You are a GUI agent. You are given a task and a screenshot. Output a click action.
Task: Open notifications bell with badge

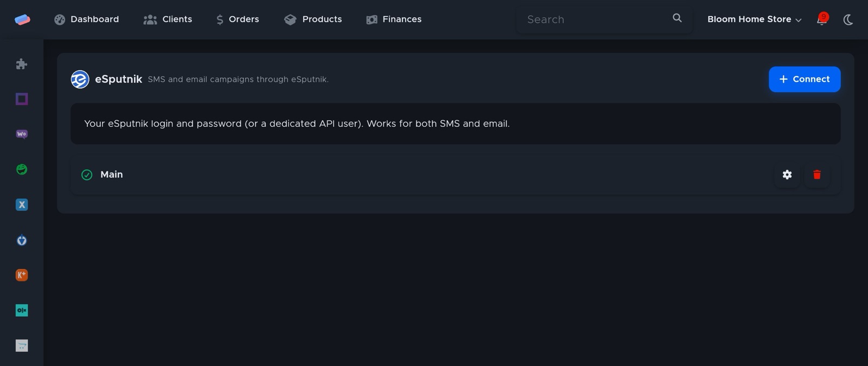pos(822,20)
